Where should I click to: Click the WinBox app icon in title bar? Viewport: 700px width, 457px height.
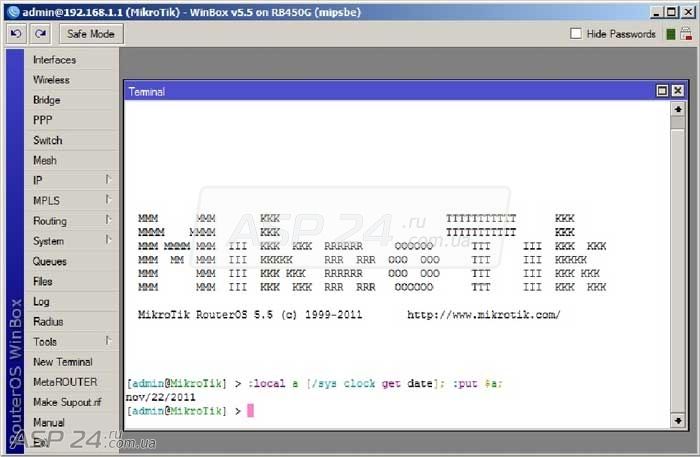click(x=14, y=12)
